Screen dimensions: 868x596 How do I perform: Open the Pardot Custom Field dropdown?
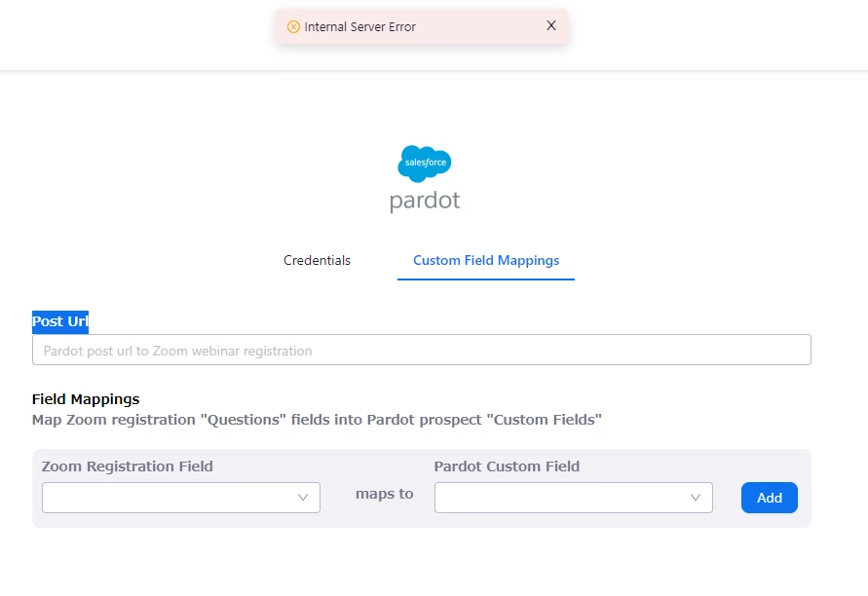(x=574, y=498)
